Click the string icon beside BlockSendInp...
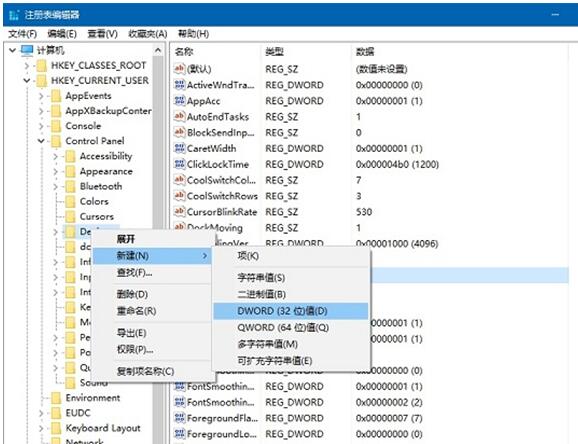 (x=180, y=132)
